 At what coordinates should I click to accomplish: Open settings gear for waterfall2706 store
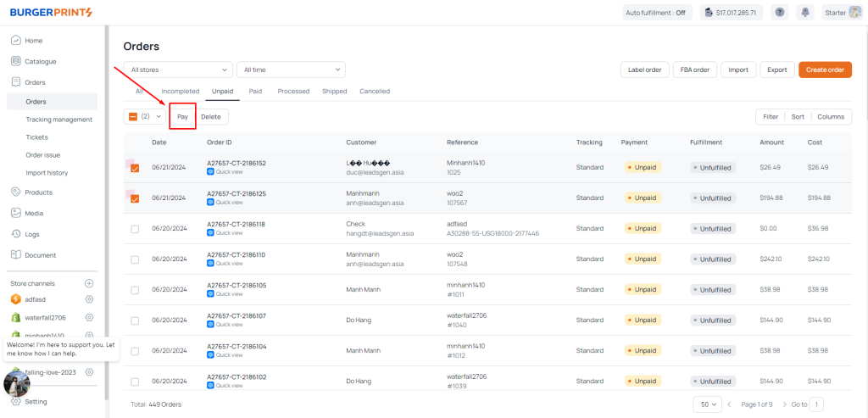click(x=89, y=317)
